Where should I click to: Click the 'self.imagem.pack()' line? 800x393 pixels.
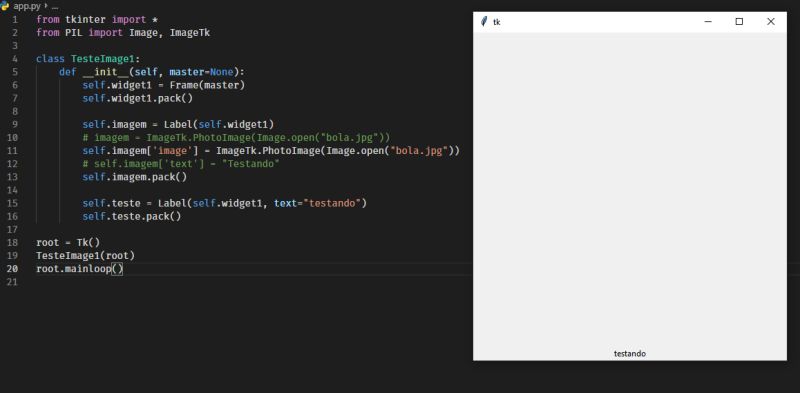tap(135, 177)
